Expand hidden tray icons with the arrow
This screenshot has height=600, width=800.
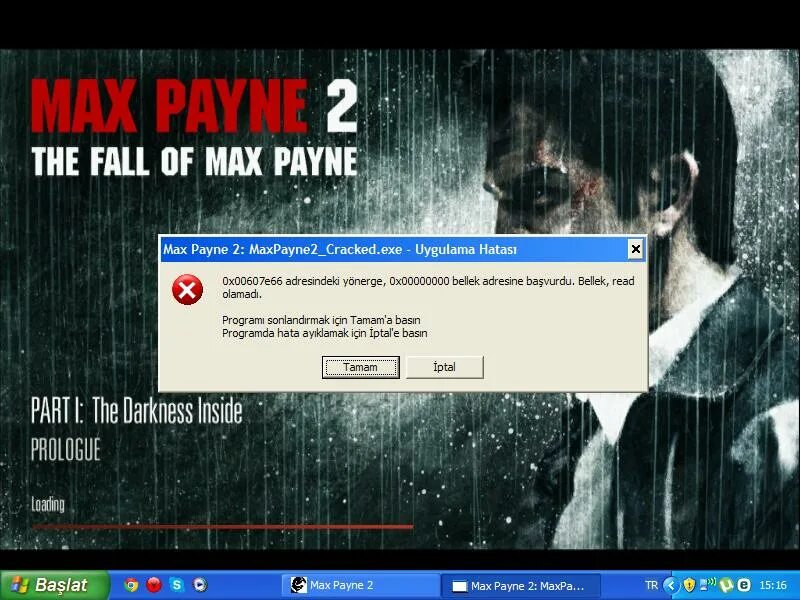click(x=671, y=585)
